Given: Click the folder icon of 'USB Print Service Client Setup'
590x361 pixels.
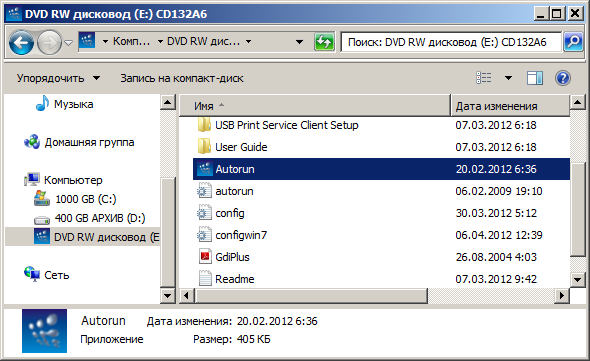Looking at the screenshot, I should [x=204, y=124].
